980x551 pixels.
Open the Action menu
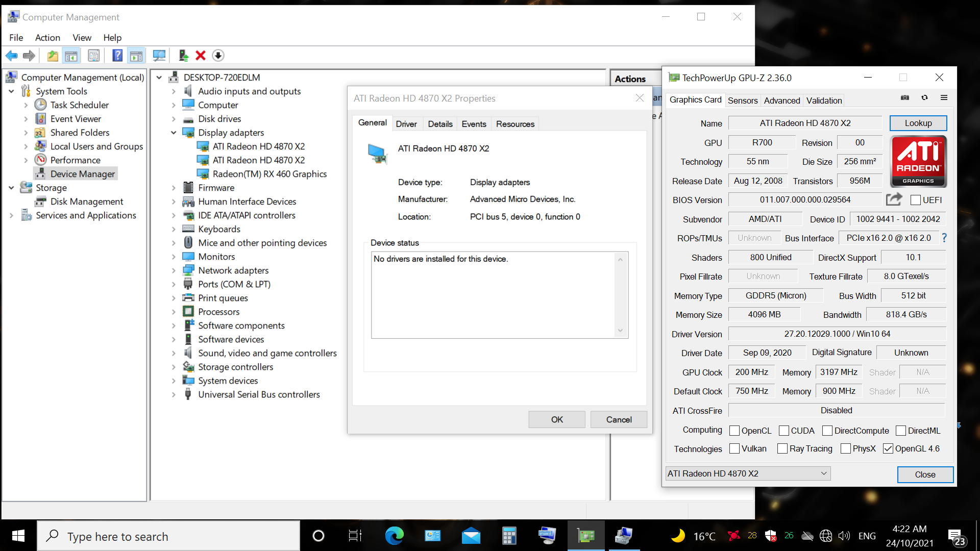(x=47, y=37)
